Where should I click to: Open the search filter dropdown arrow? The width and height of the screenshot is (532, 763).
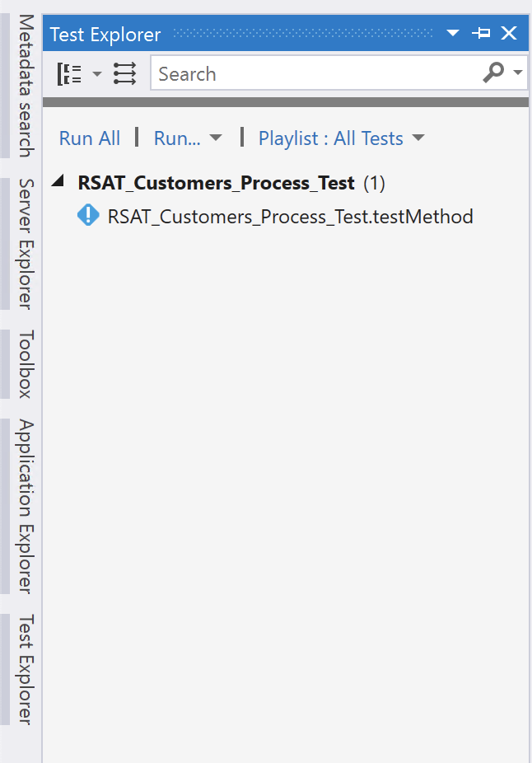point(518,73)
